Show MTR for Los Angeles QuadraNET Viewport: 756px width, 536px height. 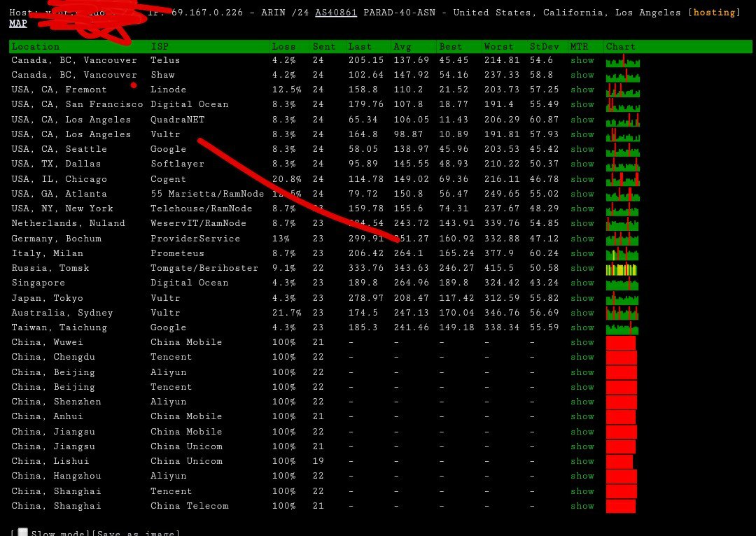(582, 120)
